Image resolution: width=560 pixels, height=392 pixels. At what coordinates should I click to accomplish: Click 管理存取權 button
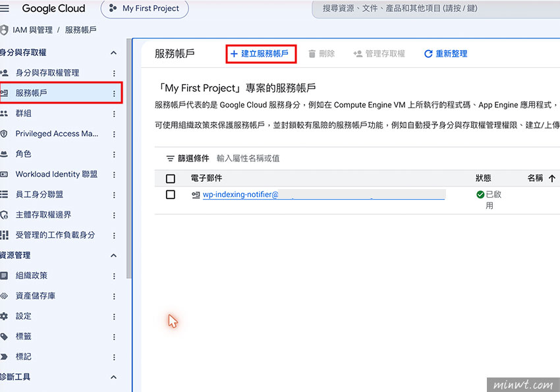click(x=379, y=54)
